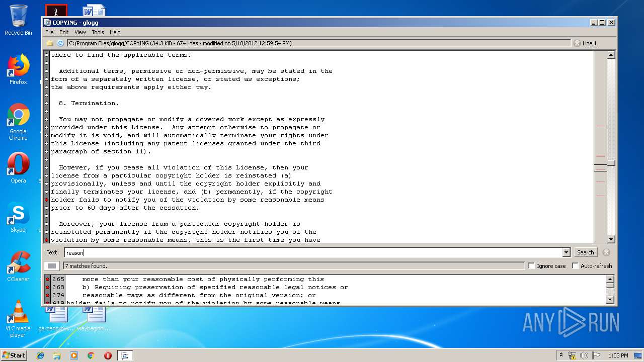
Task: Click the '7 matches found.' status text
Action: (86, 266)
